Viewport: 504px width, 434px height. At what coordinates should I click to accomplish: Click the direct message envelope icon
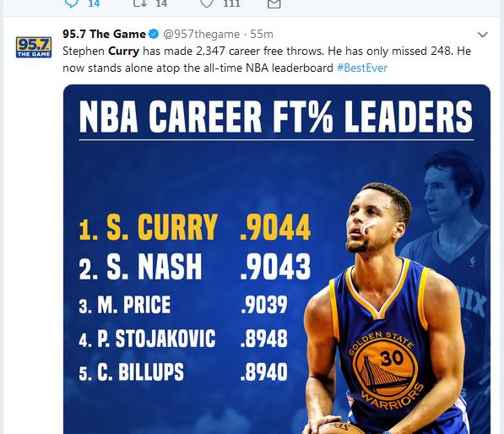[x=274, y=3]
